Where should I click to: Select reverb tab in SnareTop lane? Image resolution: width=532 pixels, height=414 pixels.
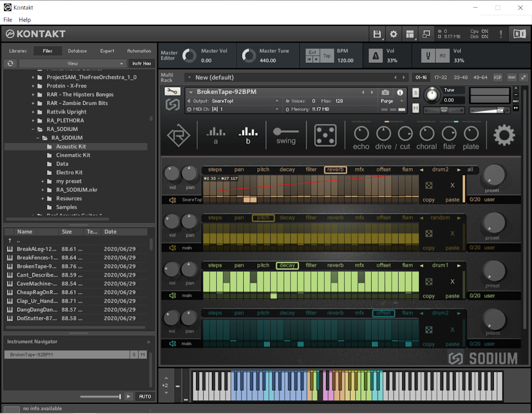(335, 170)
